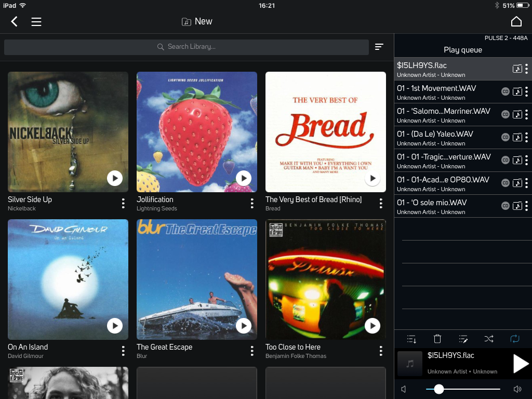Tap the Home icon
The width and height of the screenshot is (532, 399).
point(516,21)
